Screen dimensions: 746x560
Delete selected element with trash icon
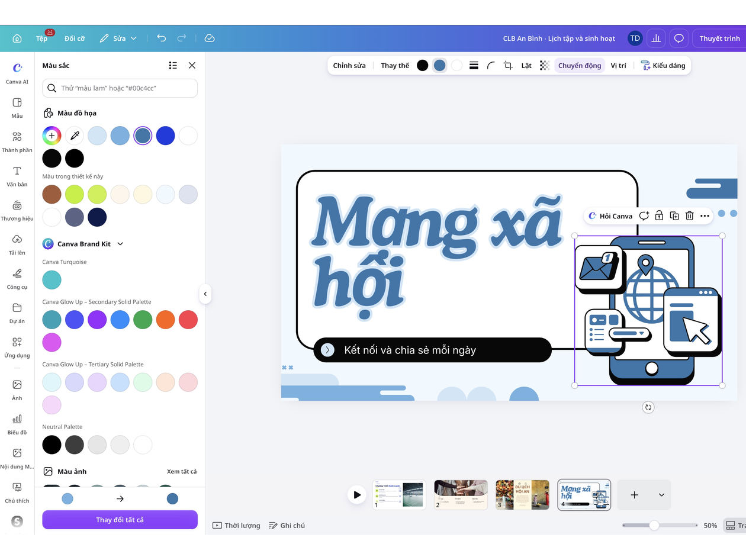pos(689,216)
